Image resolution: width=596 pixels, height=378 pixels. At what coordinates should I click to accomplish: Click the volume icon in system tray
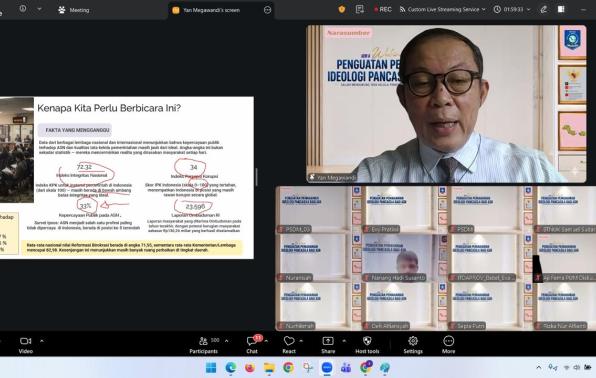click(x=577, y=368)
